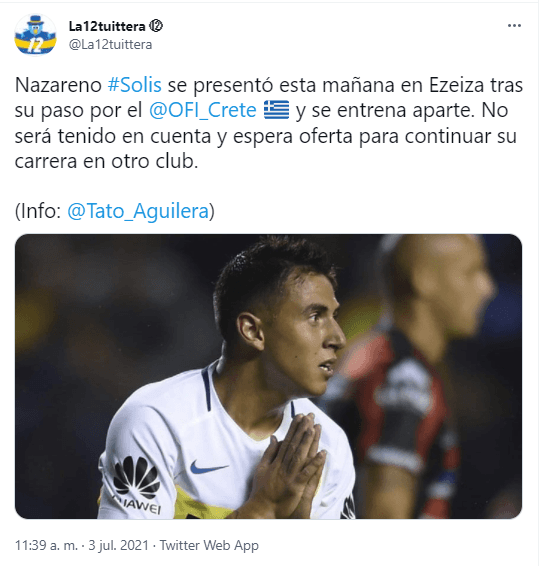This screenshot has height=566, width=543.
Task: Open the #Solis hashtag
Action: click(x=135, y=86)
